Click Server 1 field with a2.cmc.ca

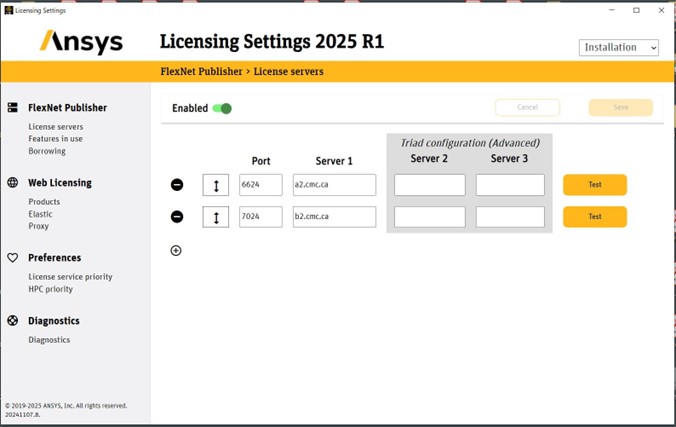point(334,185)
